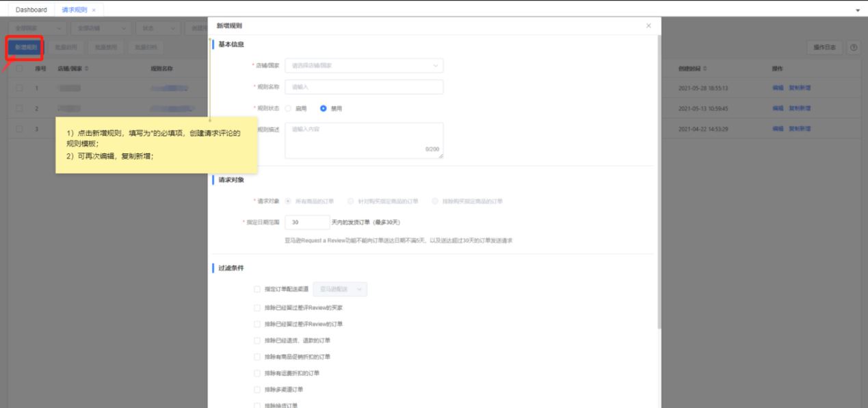
Task: Open the 状态 filter dropdown
Action: pyautogui.click(x=157, y=28)
